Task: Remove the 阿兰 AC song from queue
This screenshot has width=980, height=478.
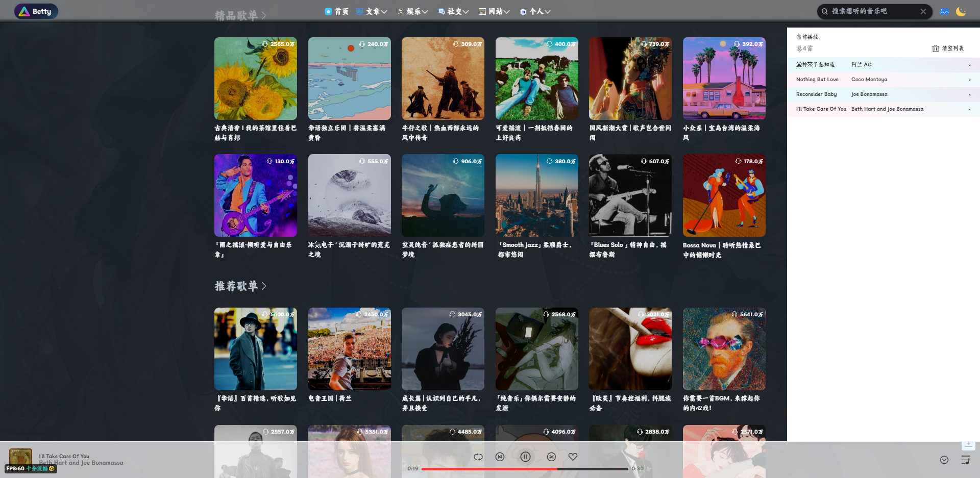Action: [970, 65]
